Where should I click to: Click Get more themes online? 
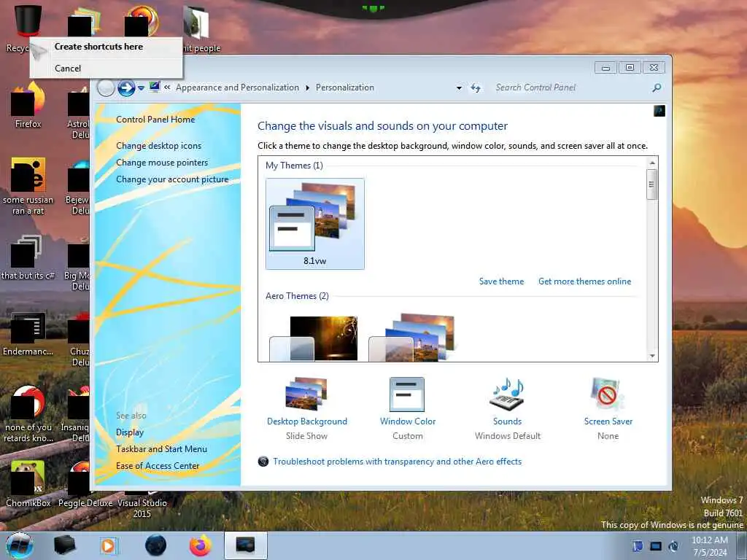[x=584, y=281]
